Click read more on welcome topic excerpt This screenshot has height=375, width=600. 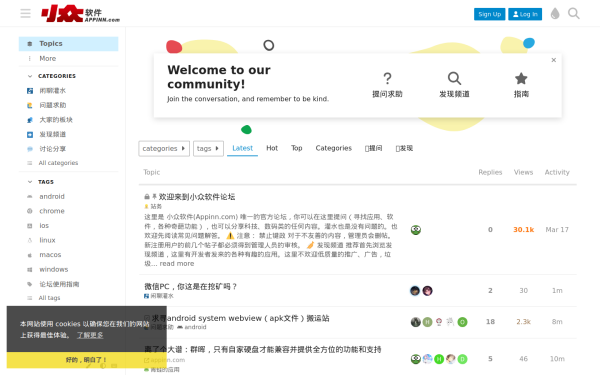[x=177, y=264]
